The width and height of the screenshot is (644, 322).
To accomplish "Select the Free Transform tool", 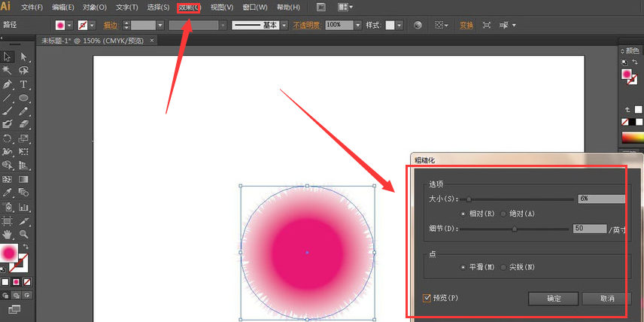I will click(23, 151).
